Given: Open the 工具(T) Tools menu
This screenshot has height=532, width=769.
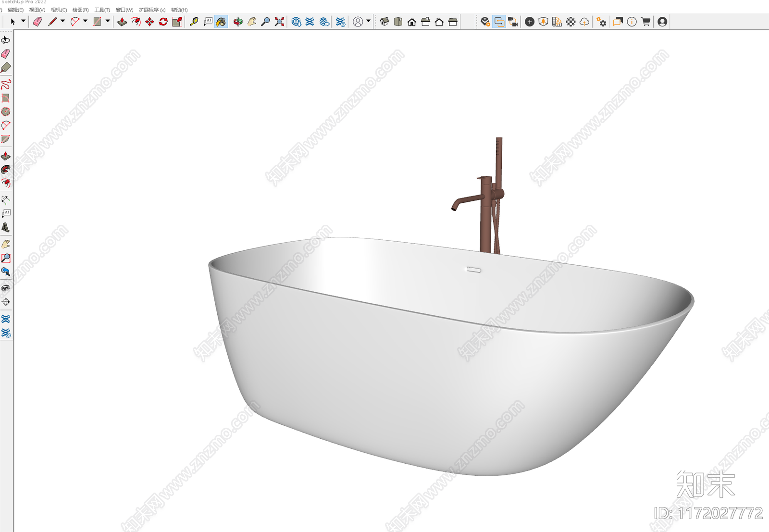Looking at the screenshot, I should coord(102,10).
